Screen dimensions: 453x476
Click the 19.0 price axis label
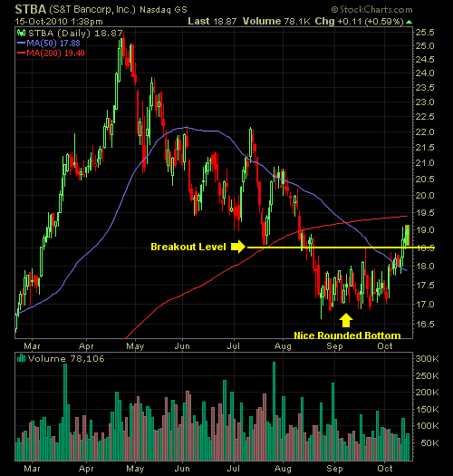click(x=425, y=229)
